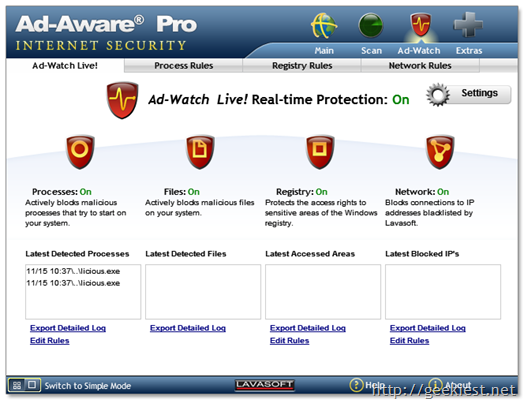Click the large Ad-Watch Live shield icon

tap(122, 100)
